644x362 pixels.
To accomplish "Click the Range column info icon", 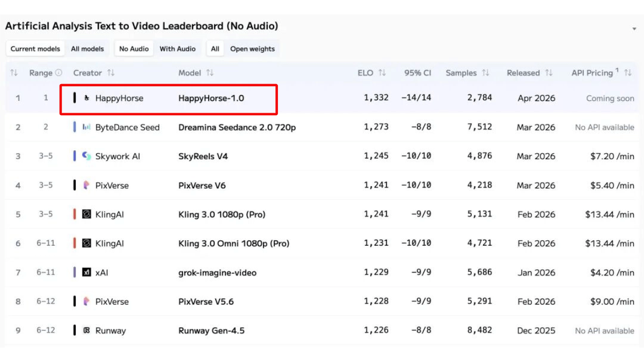I will click(59, 73).
